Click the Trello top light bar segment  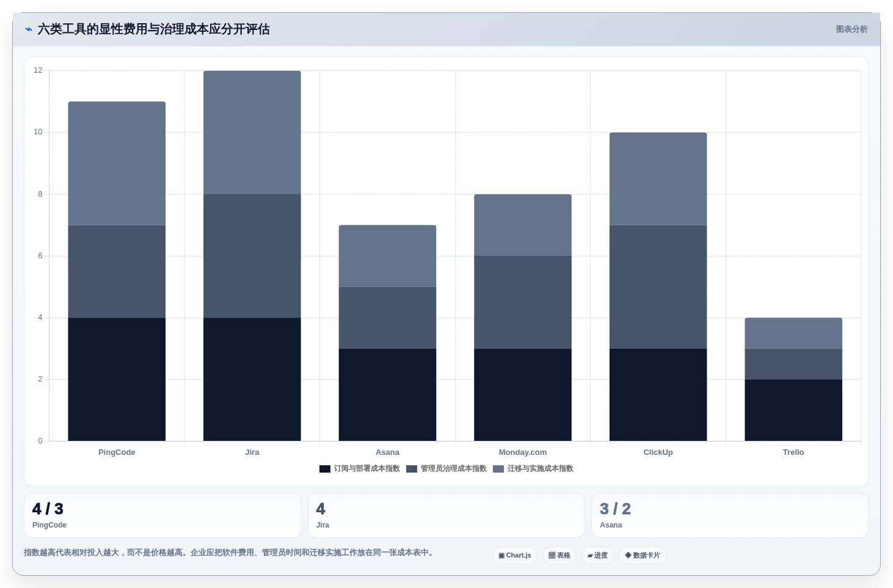pos(793,333)
